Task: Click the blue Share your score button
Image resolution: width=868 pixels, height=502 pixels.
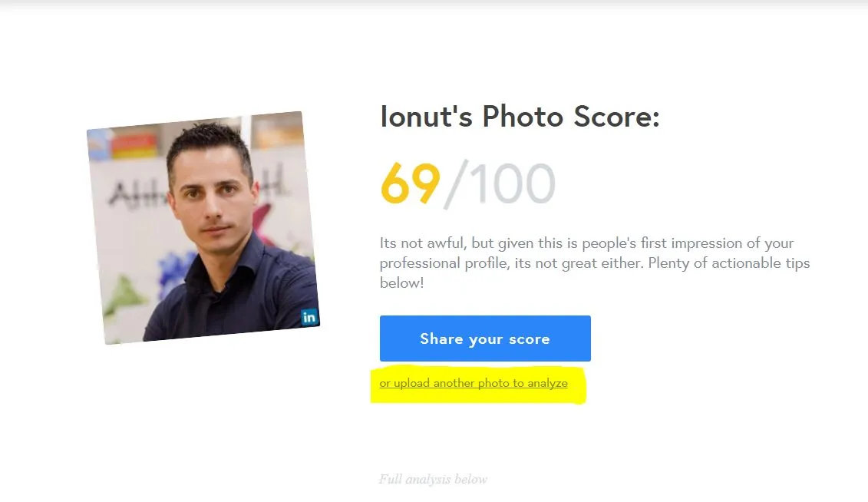Action: [x=485, y=339]
